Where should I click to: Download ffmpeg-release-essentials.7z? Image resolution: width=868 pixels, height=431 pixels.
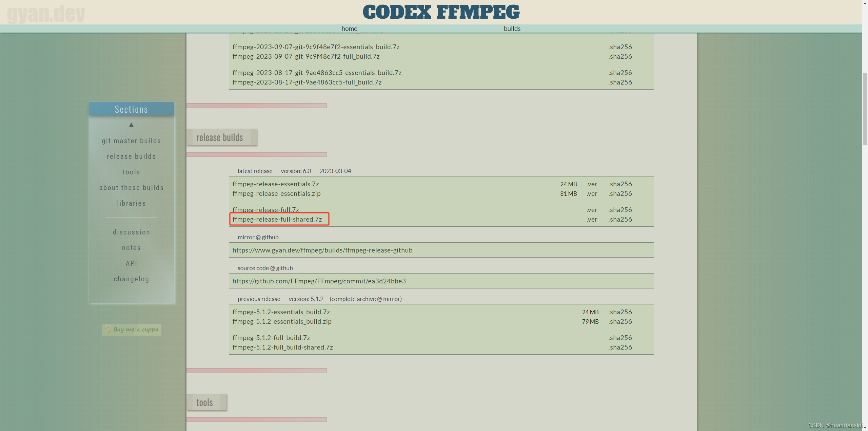tap(276, 184)
